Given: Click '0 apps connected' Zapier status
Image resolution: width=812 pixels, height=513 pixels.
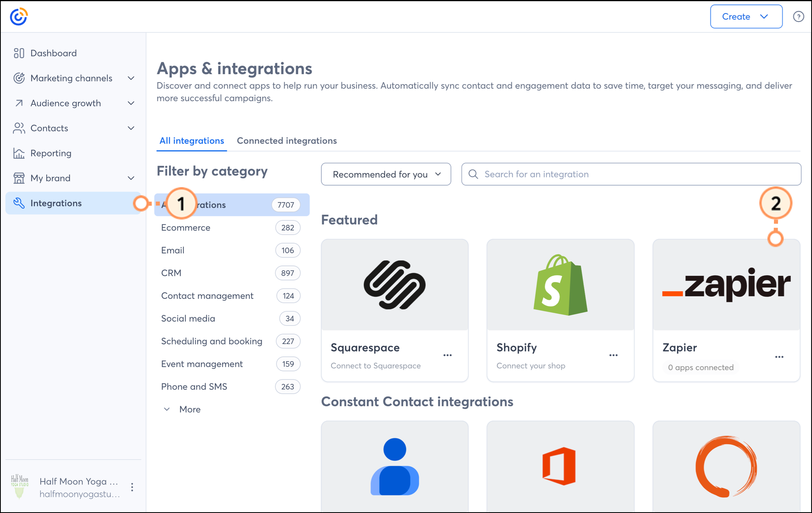Looking at the screenshot, I should (x=701, y=368).
